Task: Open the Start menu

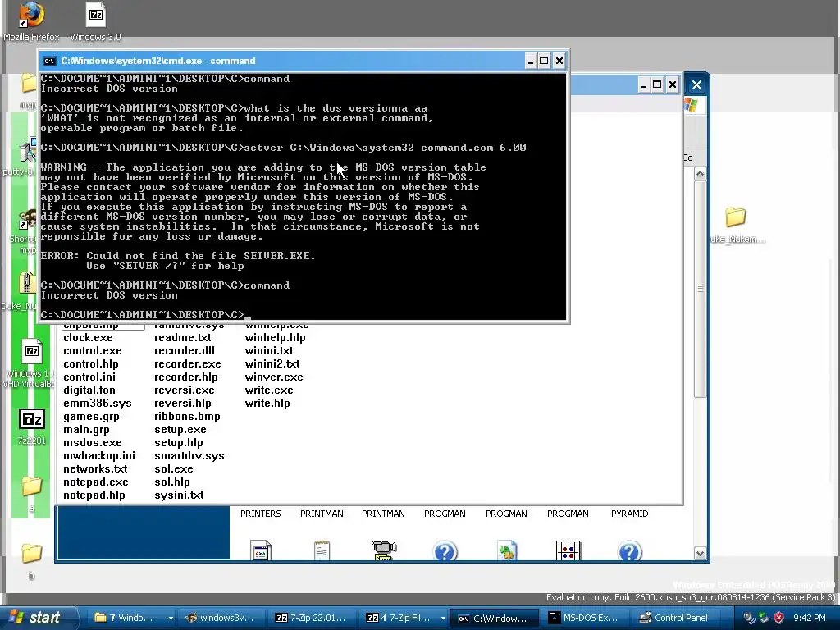Action: [38, 618]
